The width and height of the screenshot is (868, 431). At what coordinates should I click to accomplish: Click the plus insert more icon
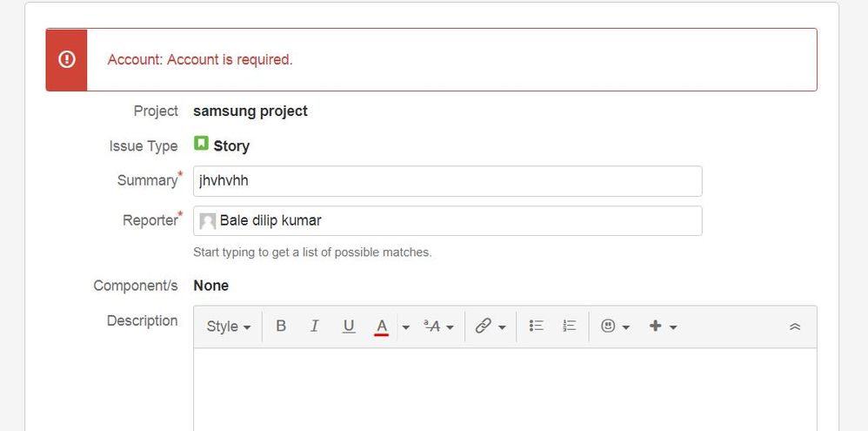[656, 327]
